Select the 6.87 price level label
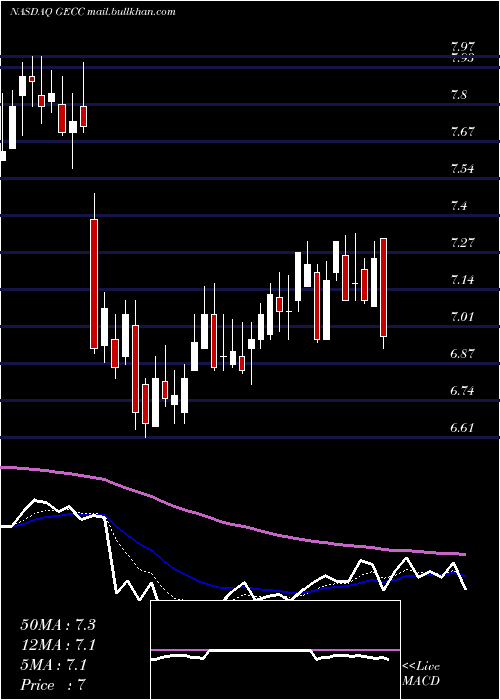Screen dimensions: 500x700 tap(463, 354)
